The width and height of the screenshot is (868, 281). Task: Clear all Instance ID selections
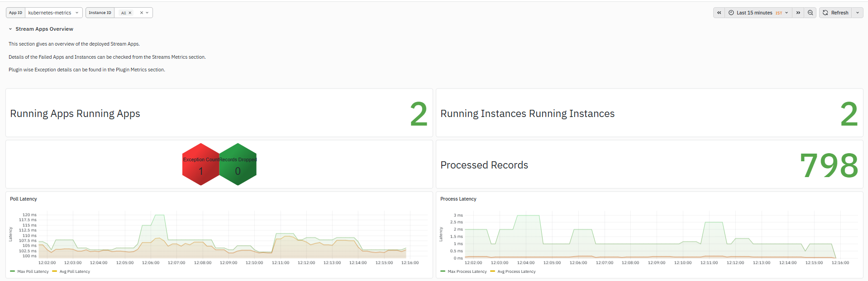pyautogui.click(x=142, y=13)
